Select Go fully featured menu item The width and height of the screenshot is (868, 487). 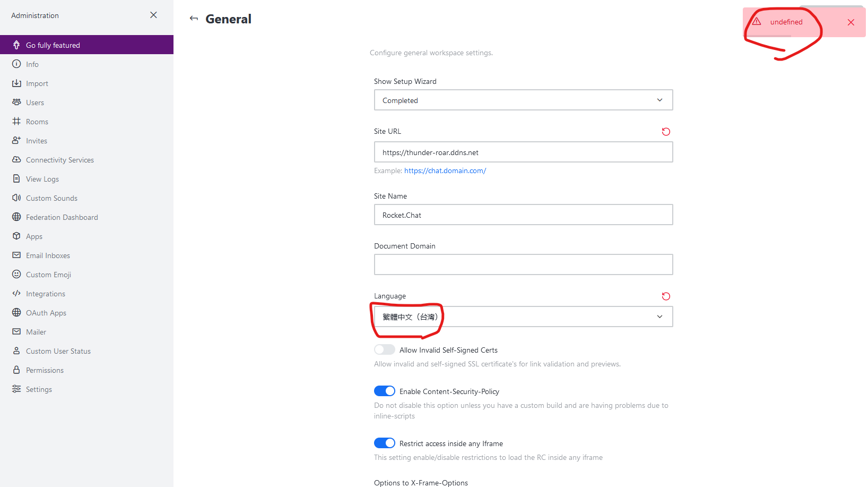click(53, 45)
